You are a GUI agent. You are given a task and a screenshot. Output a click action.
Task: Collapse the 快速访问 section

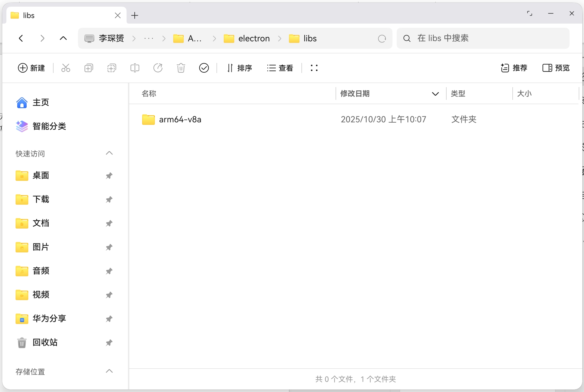pos(109,153)
